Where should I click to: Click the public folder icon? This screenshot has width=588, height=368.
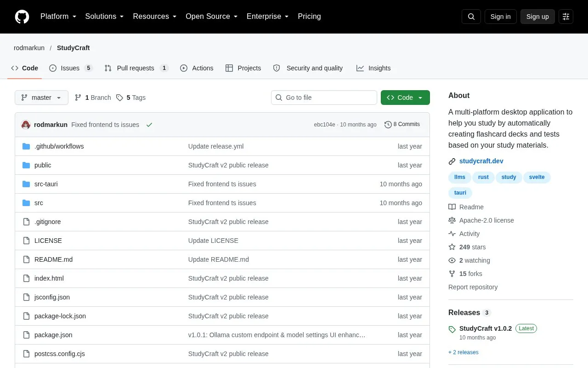click(x=26, y=165)
